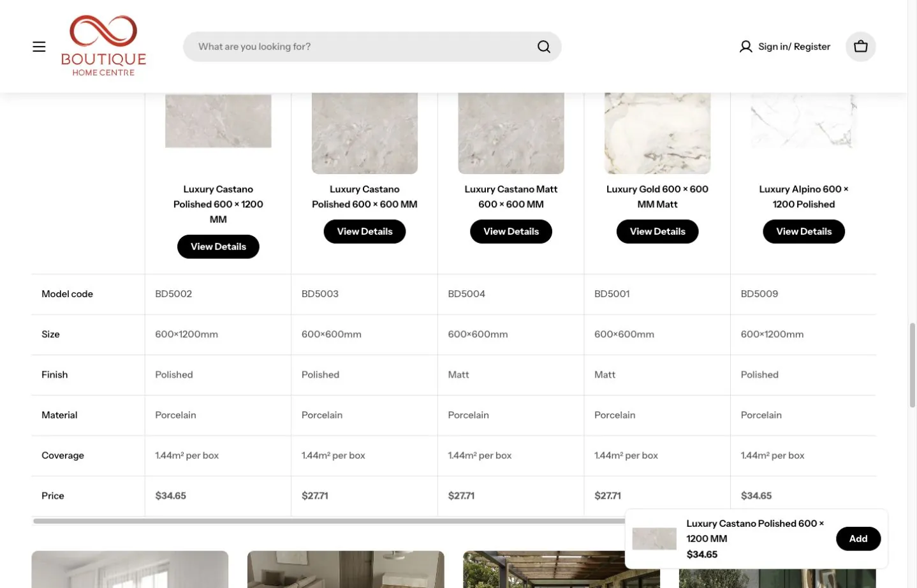917x588 pixels.
Task: Select model code BD5003
Action: pyautogui.click(x=320, y=294)
